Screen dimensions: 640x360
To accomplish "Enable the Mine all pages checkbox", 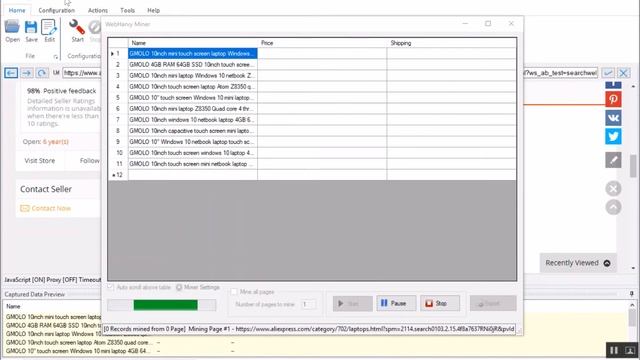I will (234, 292).
